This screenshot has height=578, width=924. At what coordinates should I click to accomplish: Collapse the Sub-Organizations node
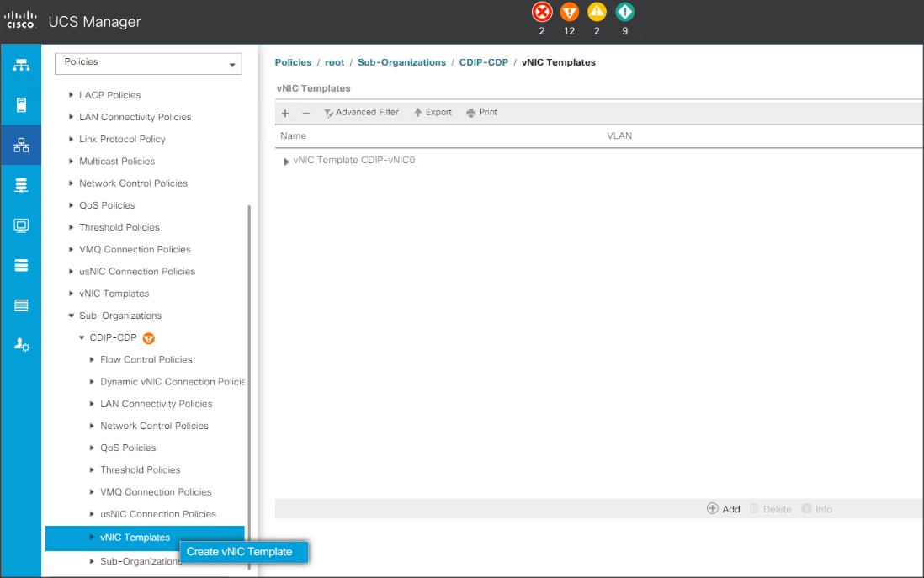point(72,316)
